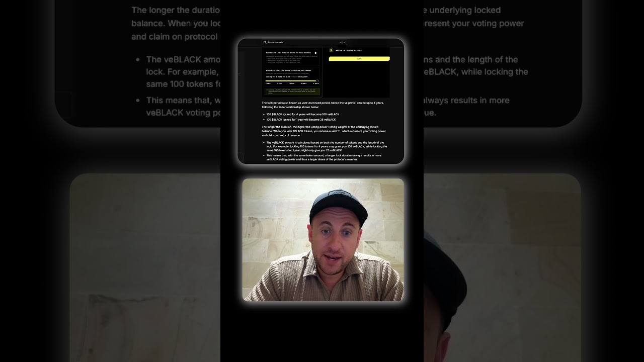
Task: Click the K shortcut key badge
Action: [x=344, y=42]
